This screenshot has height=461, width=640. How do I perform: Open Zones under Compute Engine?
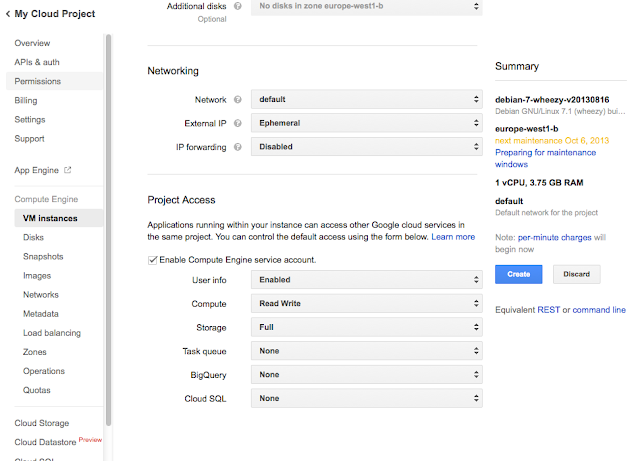coord(35,352)
